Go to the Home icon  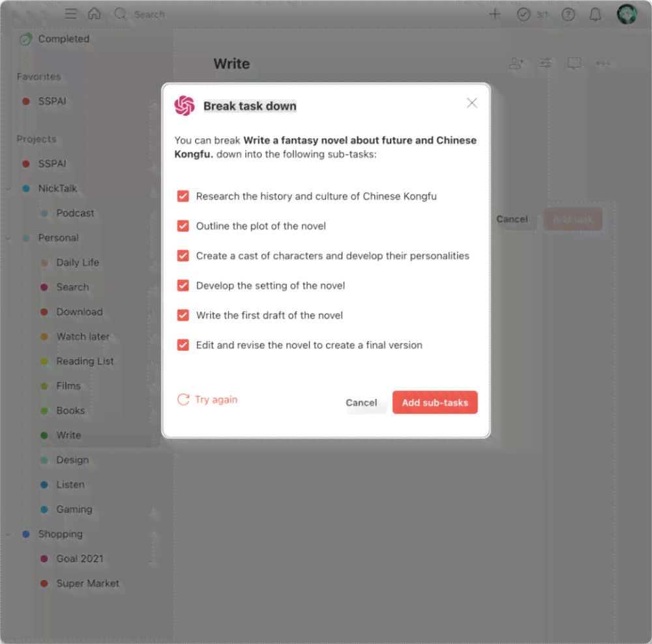[95, 14]
